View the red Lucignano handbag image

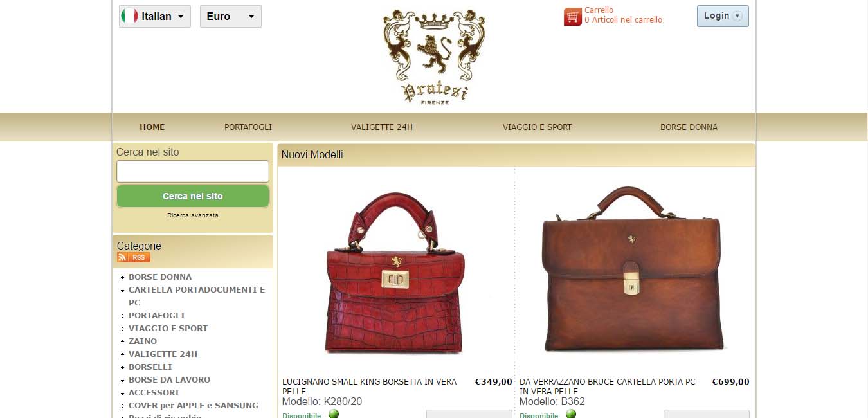point(395,273)
